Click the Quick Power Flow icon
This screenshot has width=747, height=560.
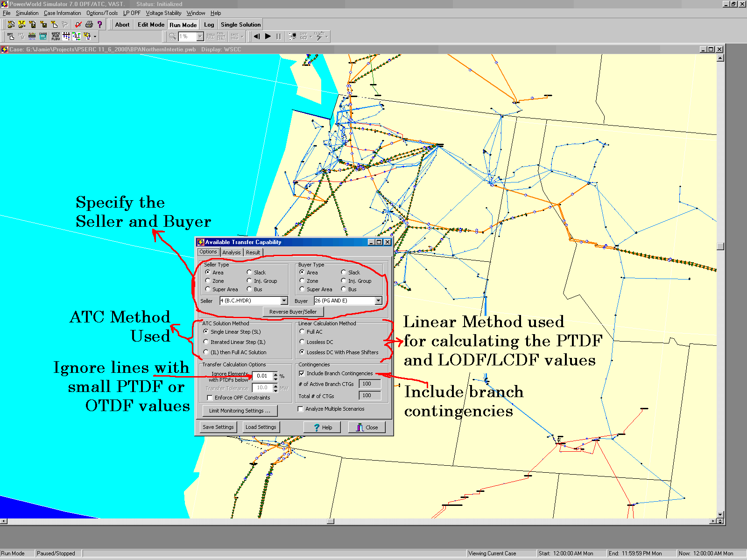[x=56, y=36]
